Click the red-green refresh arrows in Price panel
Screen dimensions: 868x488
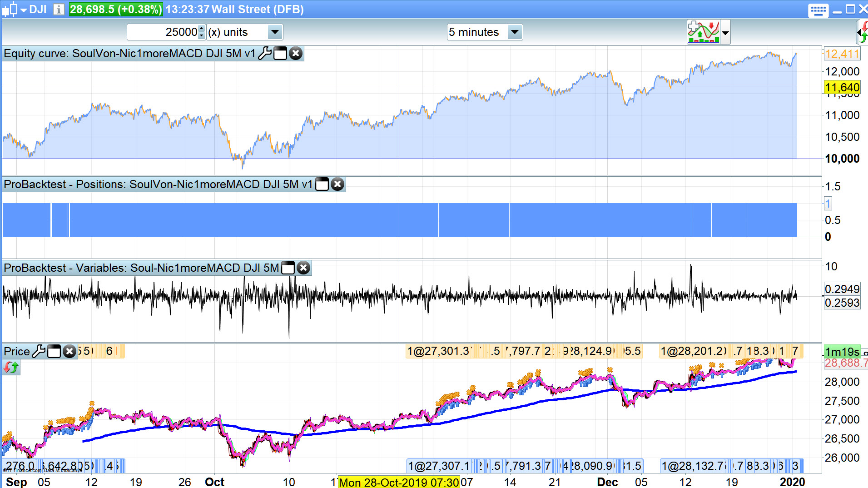click(11, 367)
